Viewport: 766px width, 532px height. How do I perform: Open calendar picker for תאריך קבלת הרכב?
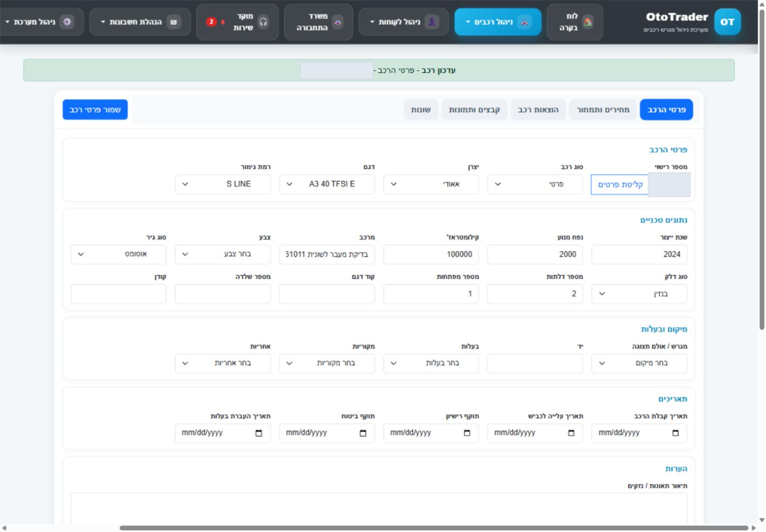coord(675,433)
